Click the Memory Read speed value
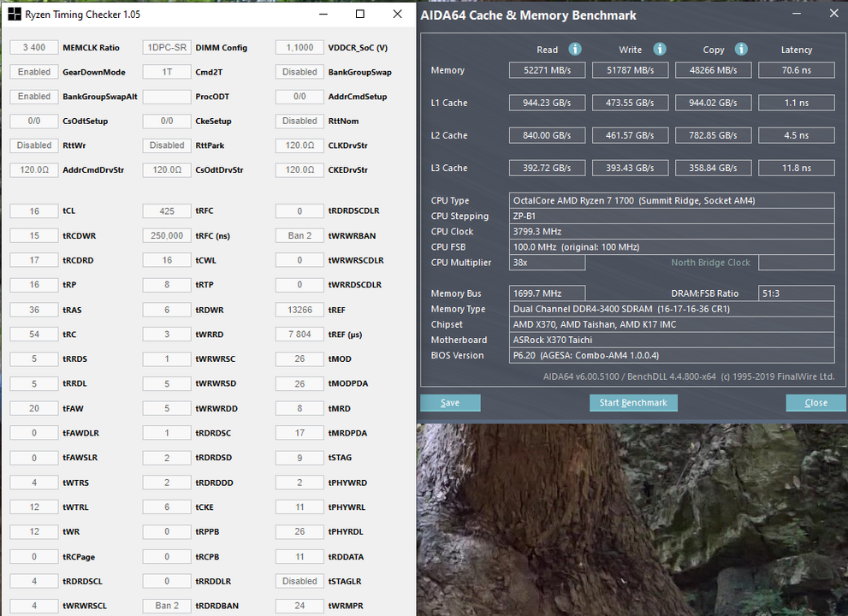Viewport: 848px width, 616px height. point(547,70)
